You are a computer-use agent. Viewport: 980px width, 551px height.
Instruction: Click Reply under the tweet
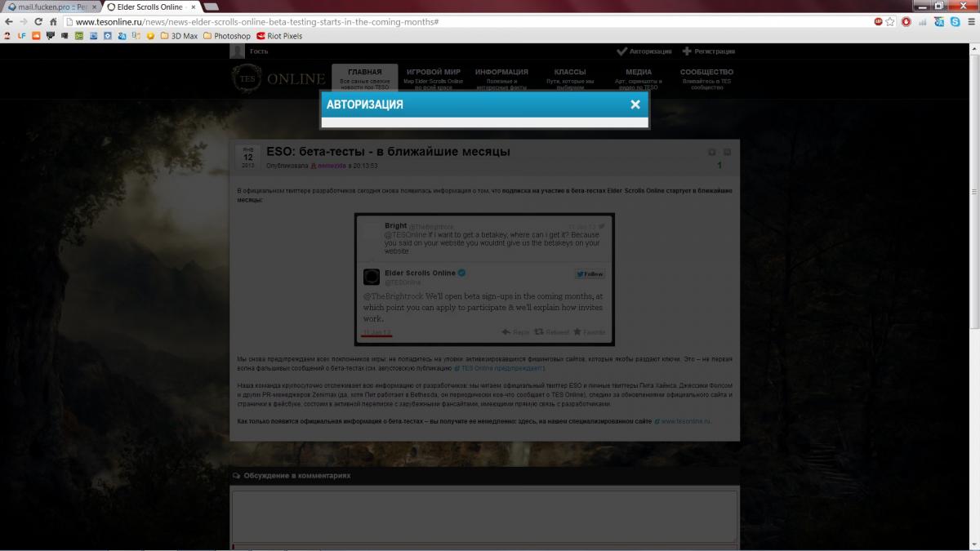[x=515, y=332]
